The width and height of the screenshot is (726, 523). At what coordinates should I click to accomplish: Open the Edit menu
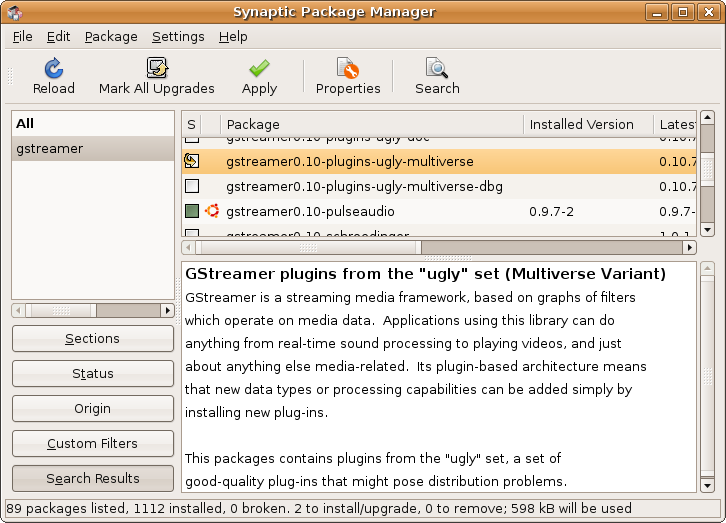pyautogui.click(x=58, y=37)
